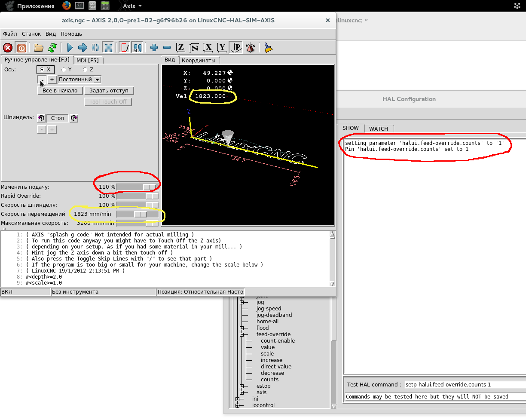Screen dimensions: 526x420
Task: Select the Y front view icon
Action: [x=222, y=48]
